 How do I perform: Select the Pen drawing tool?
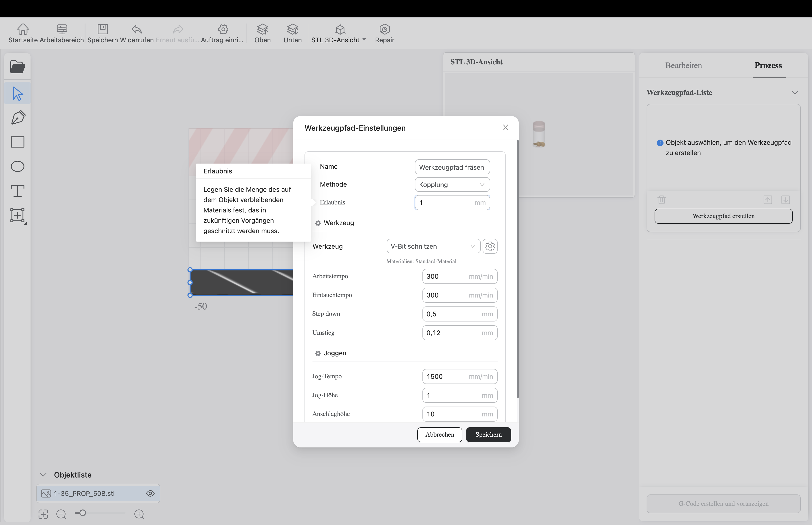coord(18,117)
